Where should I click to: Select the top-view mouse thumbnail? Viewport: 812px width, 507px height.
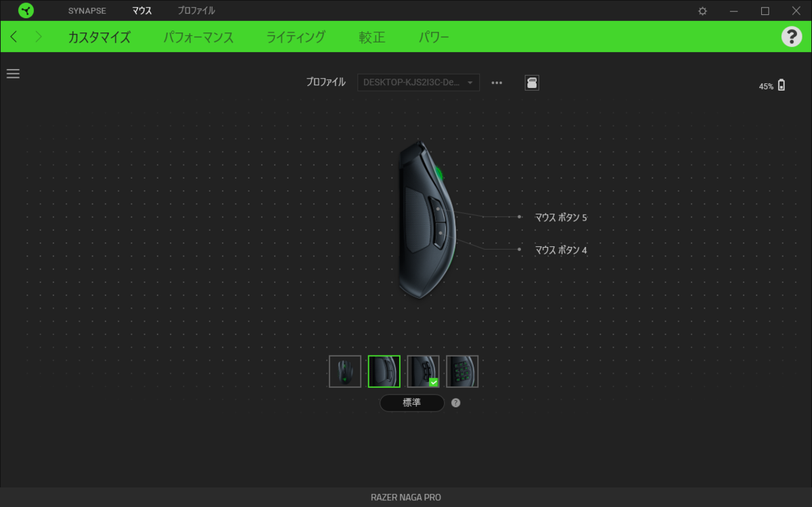click(345, 372)
